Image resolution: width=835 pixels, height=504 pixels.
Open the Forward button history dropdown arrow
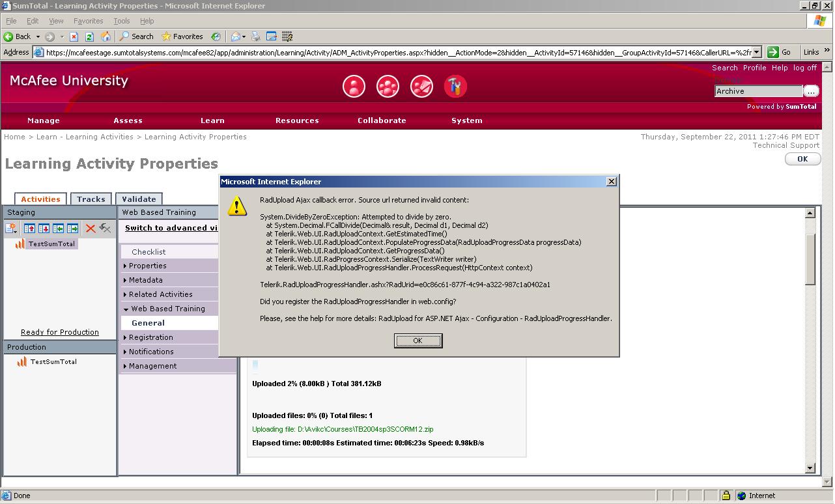pos(62,36)
